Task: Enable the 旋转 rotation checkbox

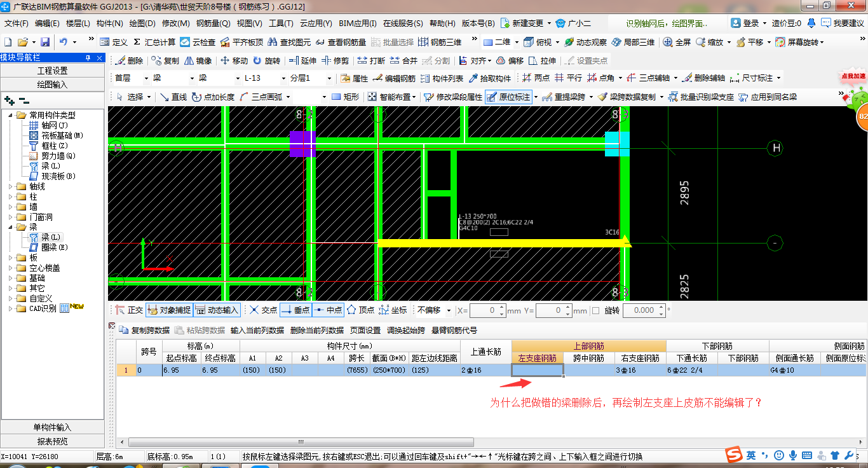Action: click(595, 311)
